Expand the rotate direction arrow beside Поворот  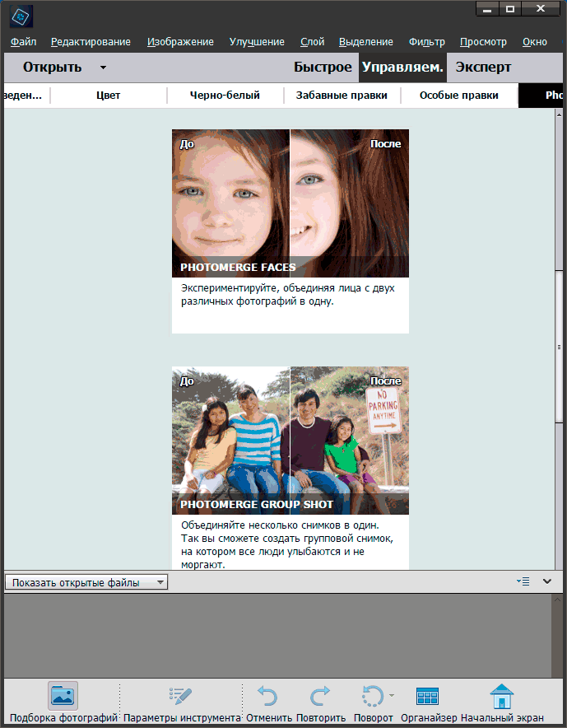click(x=392, y=696)
